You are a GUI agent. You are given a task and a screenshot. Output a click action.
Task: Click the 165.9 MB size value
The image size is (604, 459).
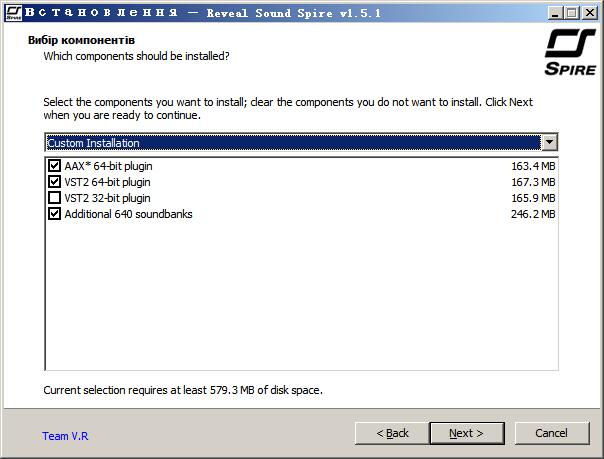(533, 198)
